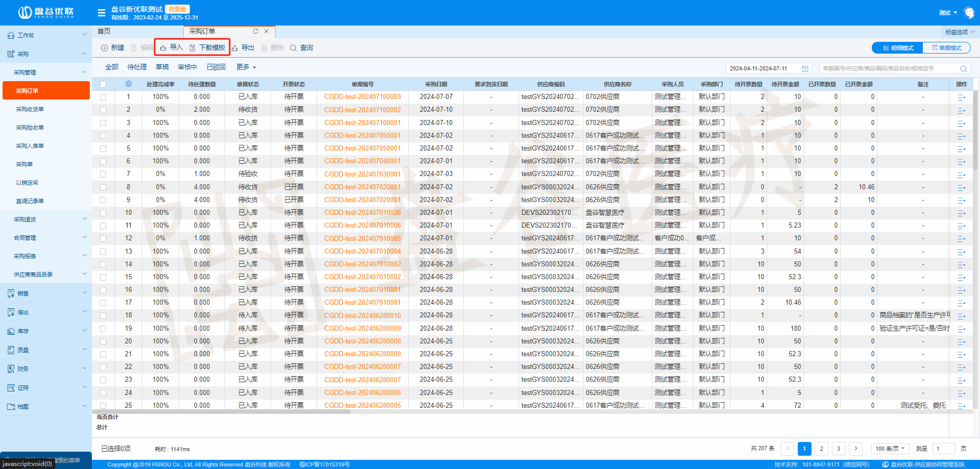Check the select-all header checkbox
980x469 pixels.
coord(103,84)
